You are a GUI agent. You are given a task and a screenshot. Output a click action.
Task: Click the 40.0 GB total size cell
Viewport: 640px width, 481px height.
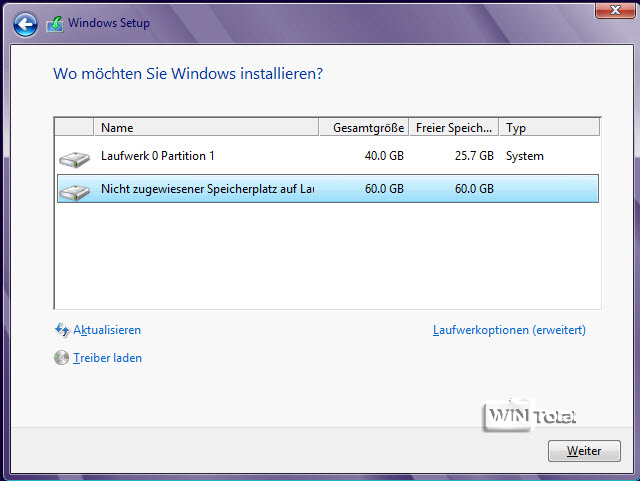[384, 156]
